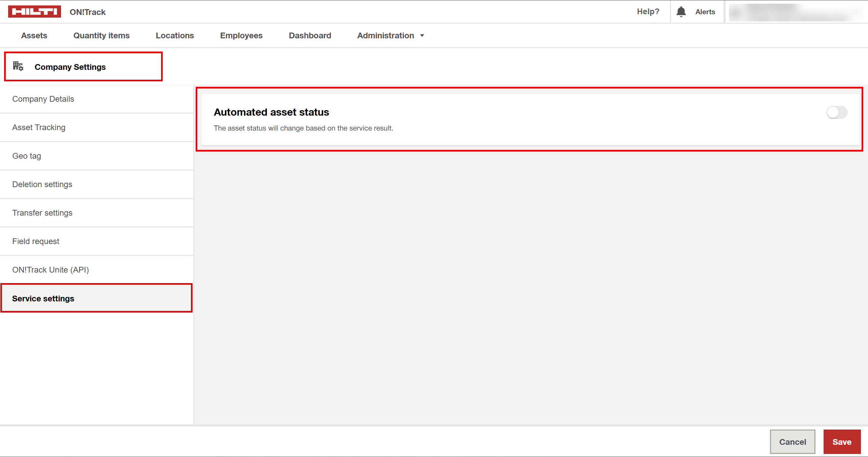Screen dimensions: 868x457
Task: Open the Help? link
Action: 648,12
